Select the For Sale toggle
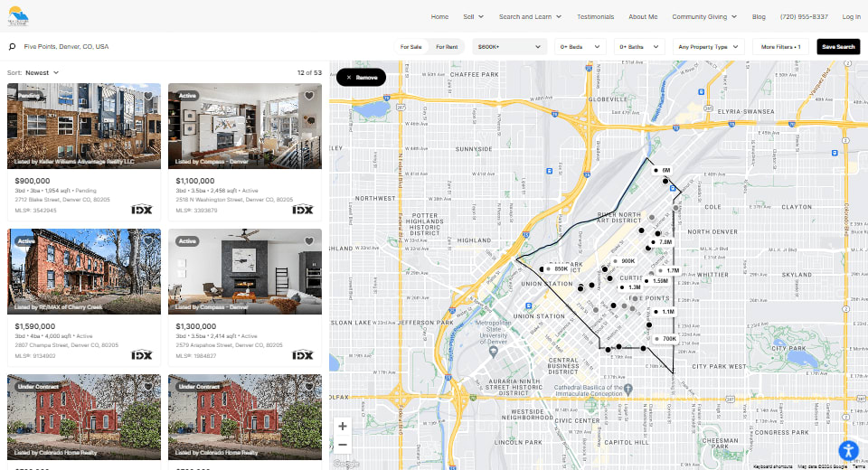The image size is (868, 470). [x=410, y=47]
